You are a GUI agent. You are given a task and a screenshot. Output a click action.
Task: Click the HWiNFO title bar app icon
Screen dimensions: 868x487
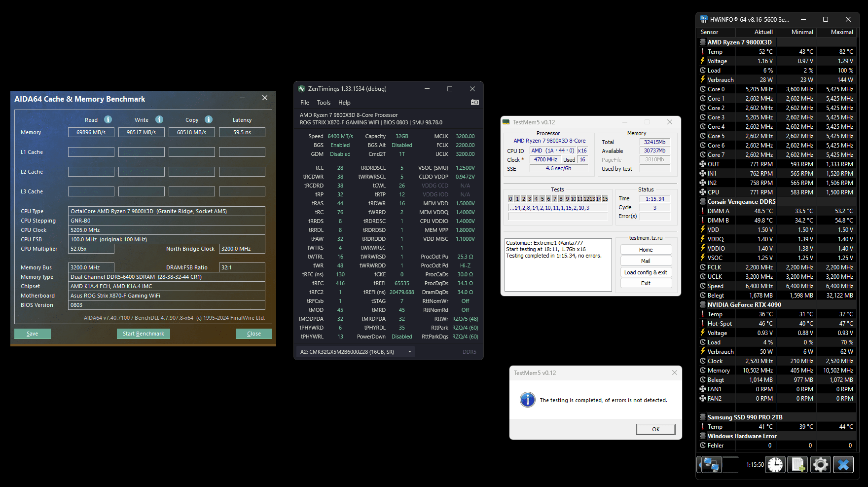[x=704, y=19]
